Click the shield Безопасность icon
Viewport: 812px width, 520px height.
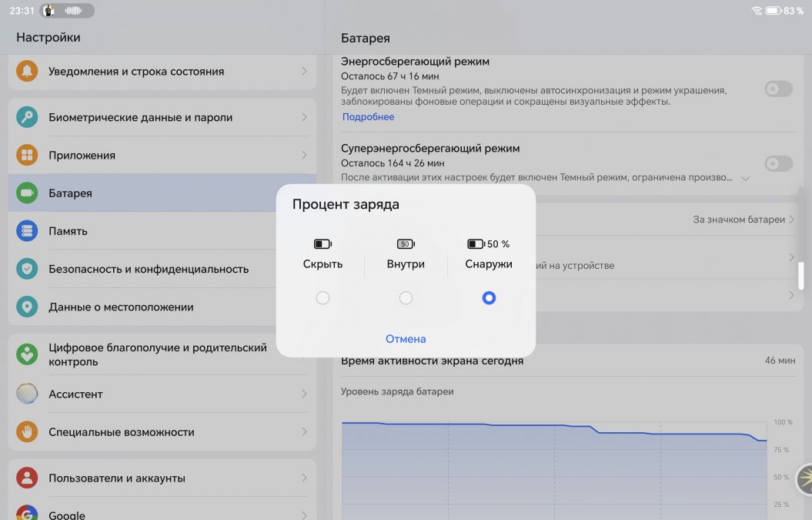coord(27,269)
